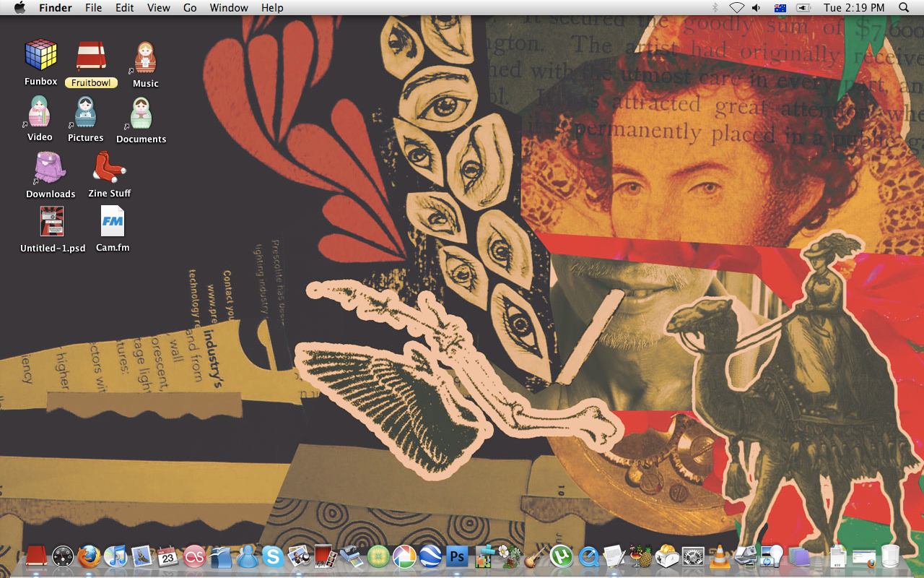Open Dashboard from the Dock
Viewport: 924px width, 578px height.
point(63,556)
